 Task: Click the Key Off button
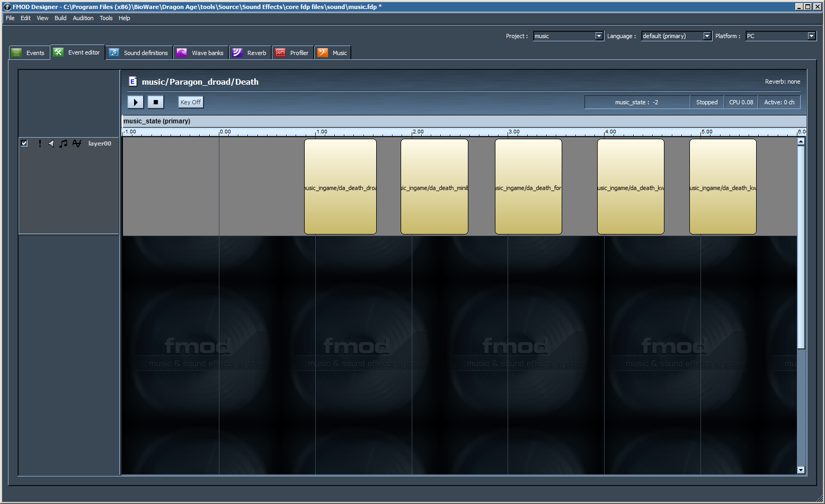coord(191,102)
